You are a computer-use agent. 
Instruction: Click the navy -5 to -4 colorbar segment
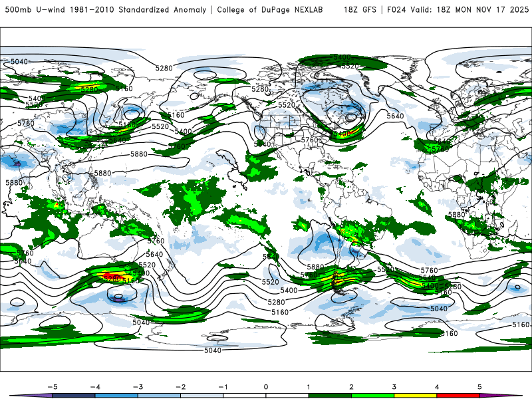74,396
